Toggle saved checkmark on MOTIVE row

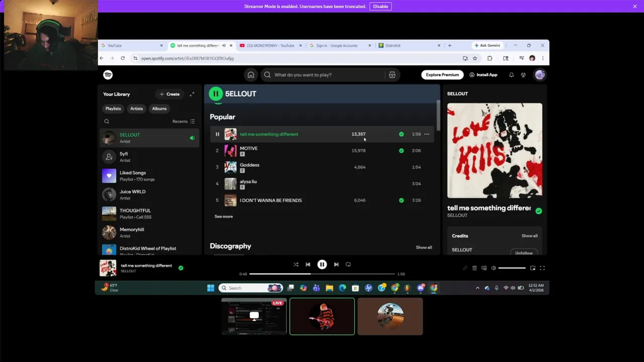[401, 150]
